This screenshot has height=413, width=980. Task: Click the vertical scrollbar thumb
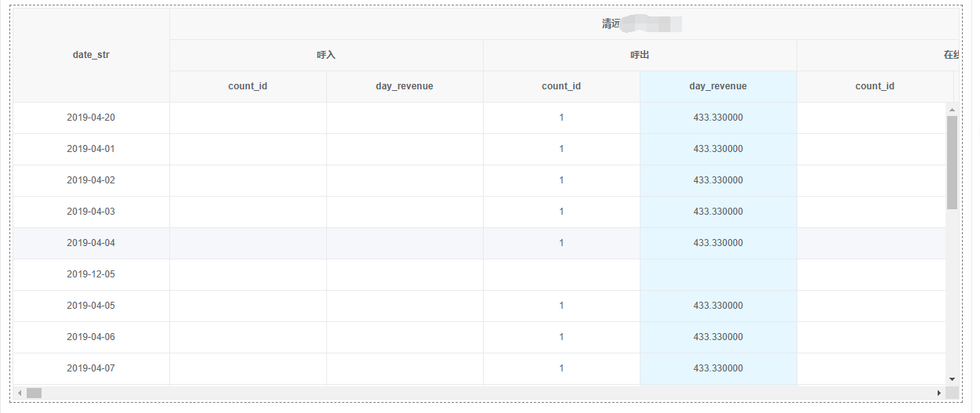(x=952, y=162)
